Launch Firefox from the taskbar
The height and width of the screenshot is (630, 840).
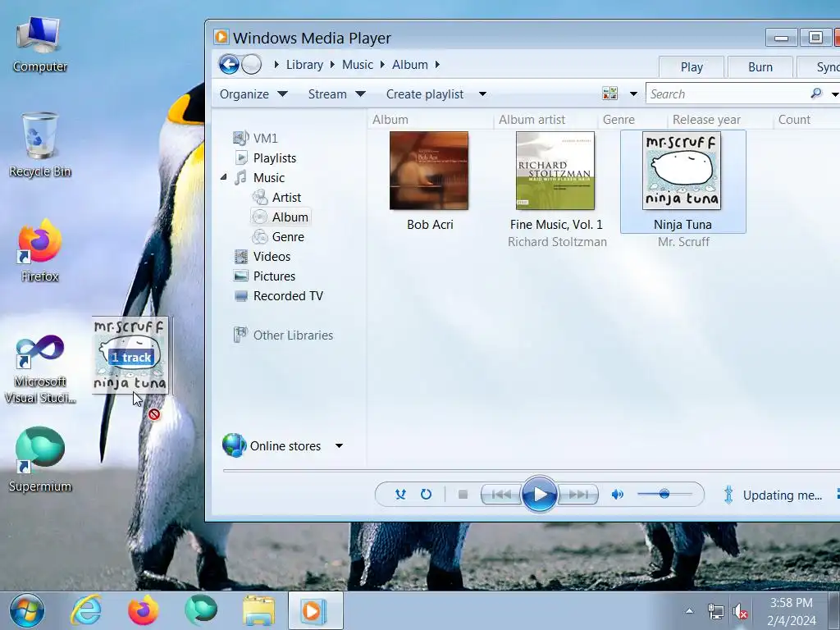coord(143,610)
